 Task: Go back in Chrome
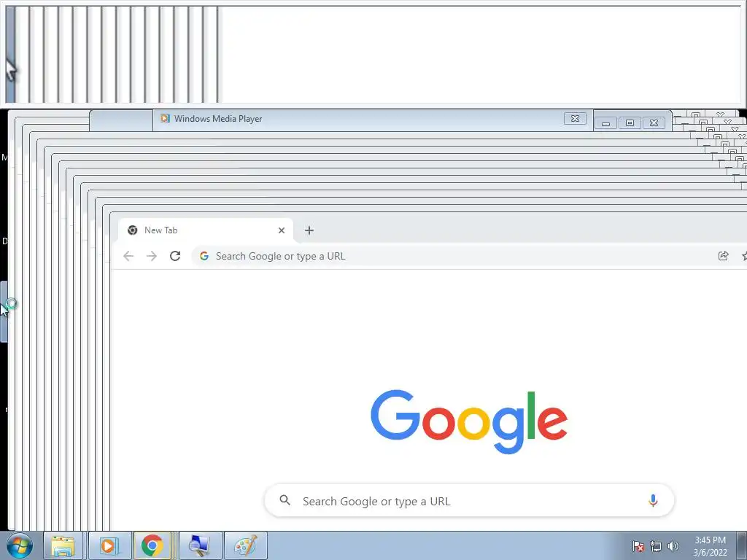128,256
